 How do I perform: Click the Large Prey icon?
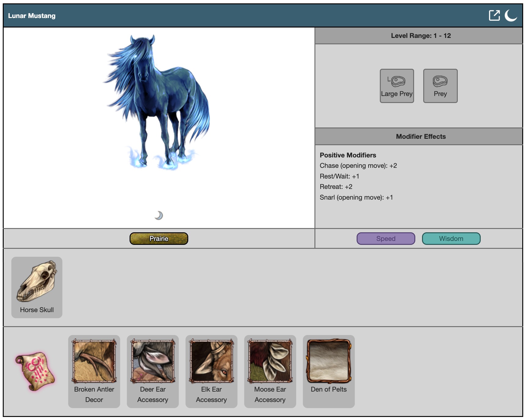[x=397, y=86]
